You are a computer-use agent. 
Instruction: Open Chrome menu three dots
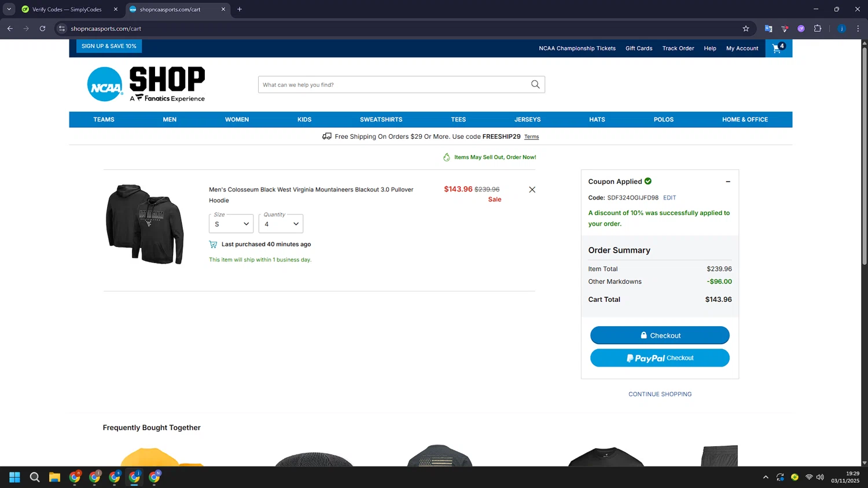click(x=858, y=28)
